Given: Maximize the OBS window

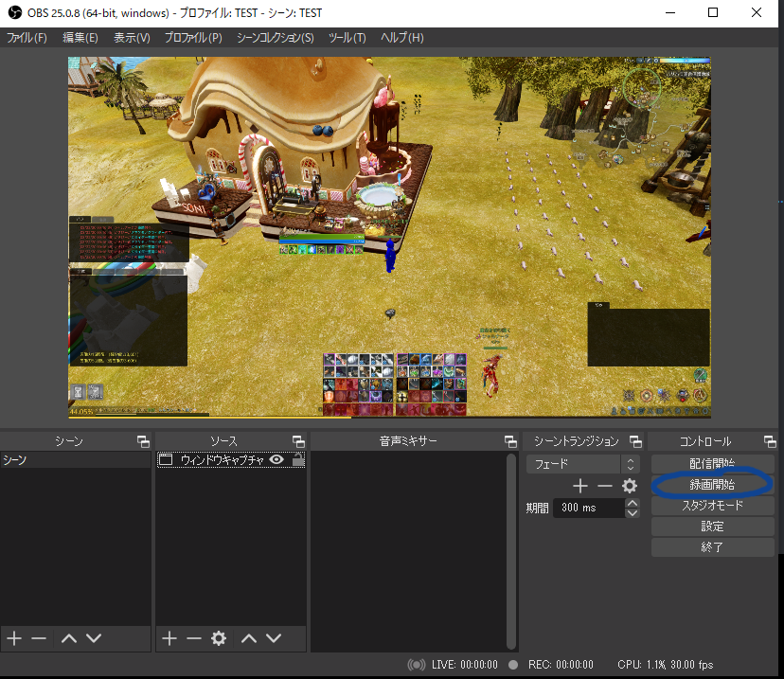Looking at the screenshot, I should point(713,12).
